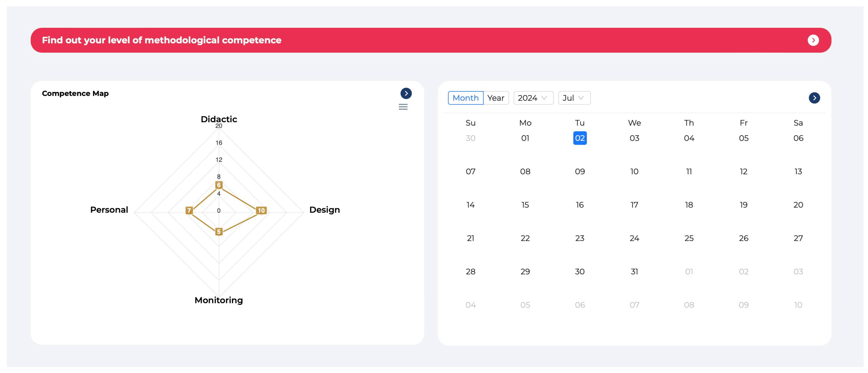Select July 17 in the calendar
This screenshot has width=868, height=373.
point(634,205)
